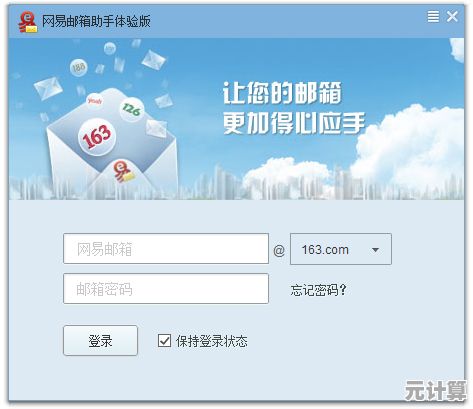Open the 忘记密码? link

coord(319,290)
